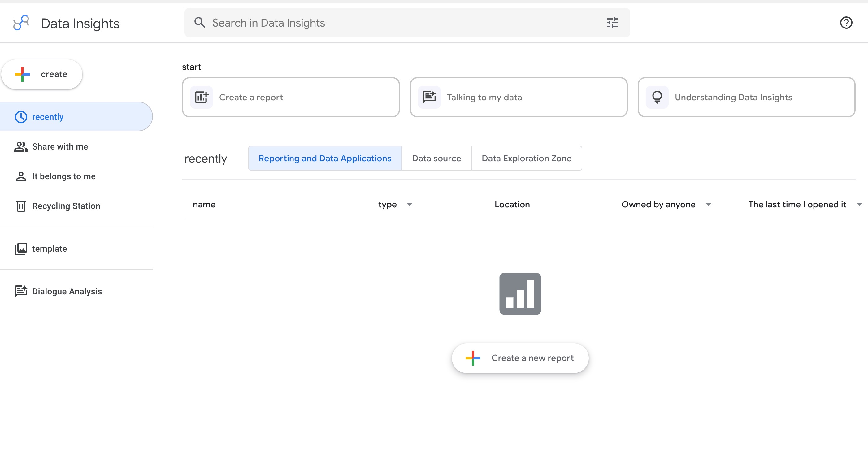The image size is (868, 452).
Task: Click the plus icon in Create a new report
Action: (473, 358)
